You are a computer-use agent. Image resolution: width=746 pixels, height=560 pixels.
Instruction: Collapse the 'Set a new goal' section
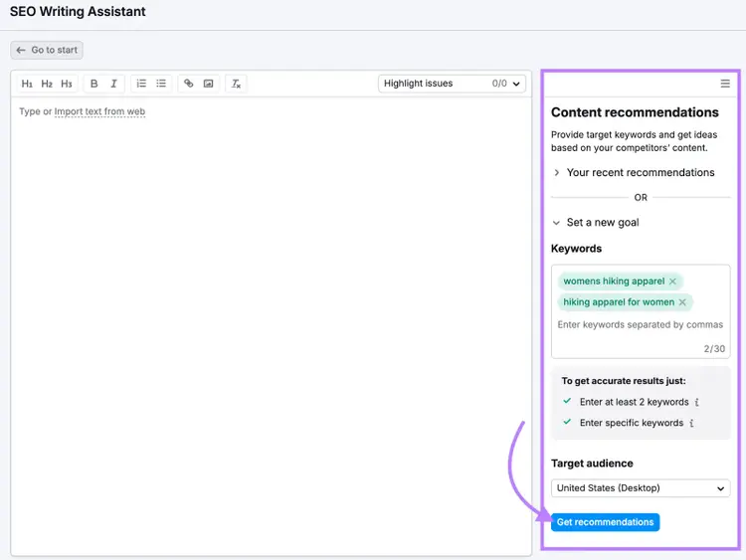(596, 223)
